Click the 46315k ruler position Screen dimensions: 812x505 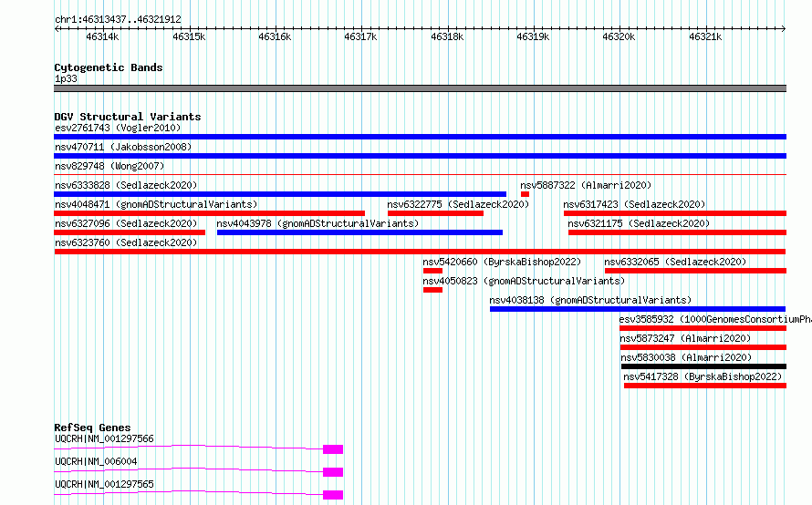click(189, 36)
